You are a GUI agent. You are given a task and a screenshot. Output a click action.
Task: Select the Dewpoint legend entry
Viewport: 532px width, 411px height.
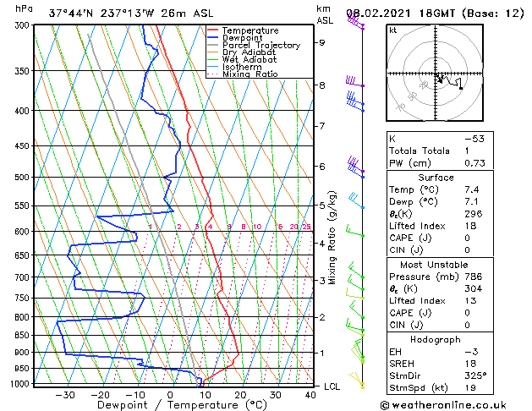point(242,38)
